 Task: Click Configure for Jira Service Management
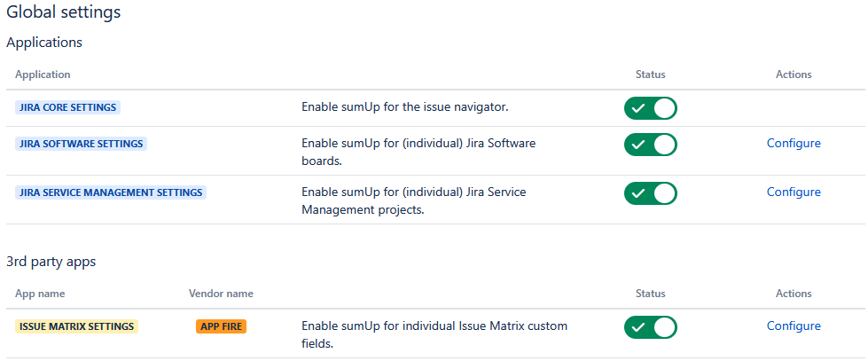click(x=794, y=192)
